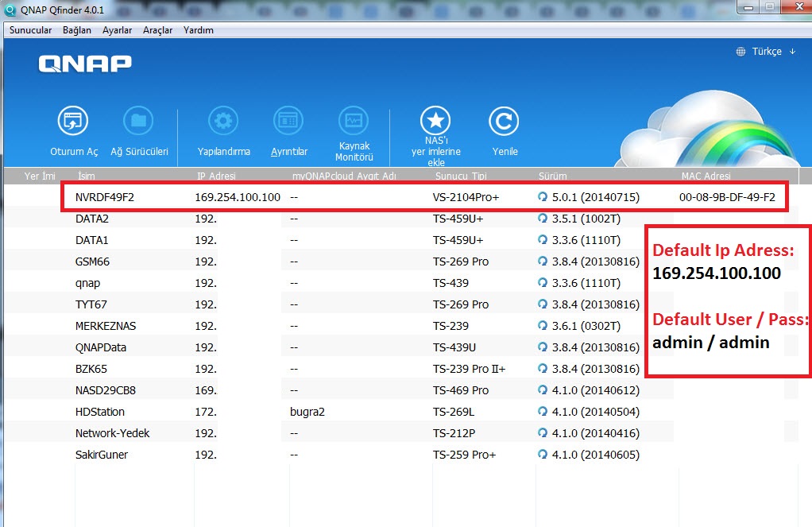Open Kaynak Monitörü resource monitor
The width and height of the screenshot is (812, 527).
coord(354,122)
